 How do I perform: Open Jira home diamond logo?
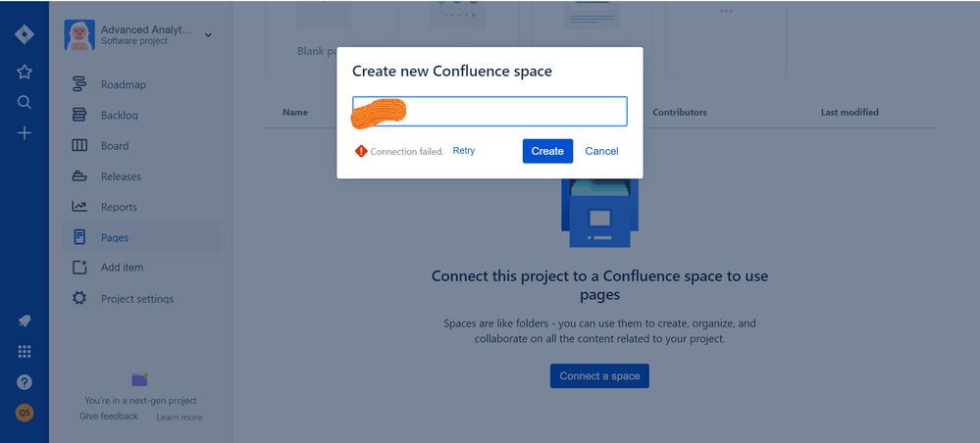25,35
